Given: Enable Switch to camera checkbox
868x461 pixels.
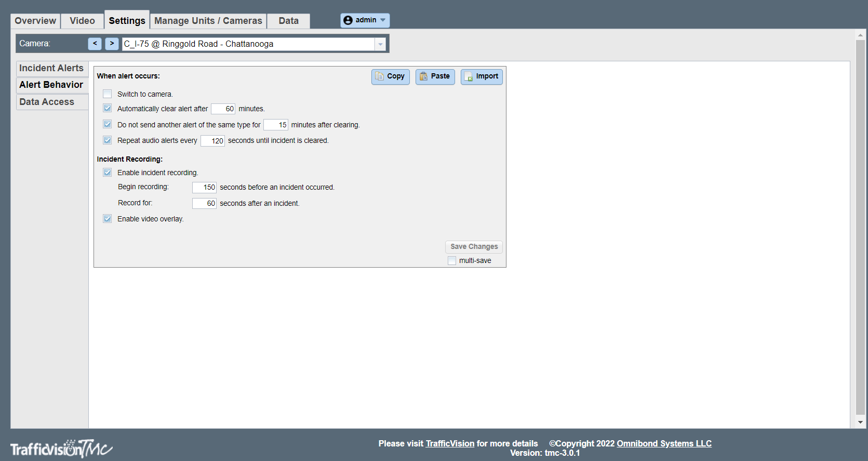Looking at the screenshot, I should point(108,94).
